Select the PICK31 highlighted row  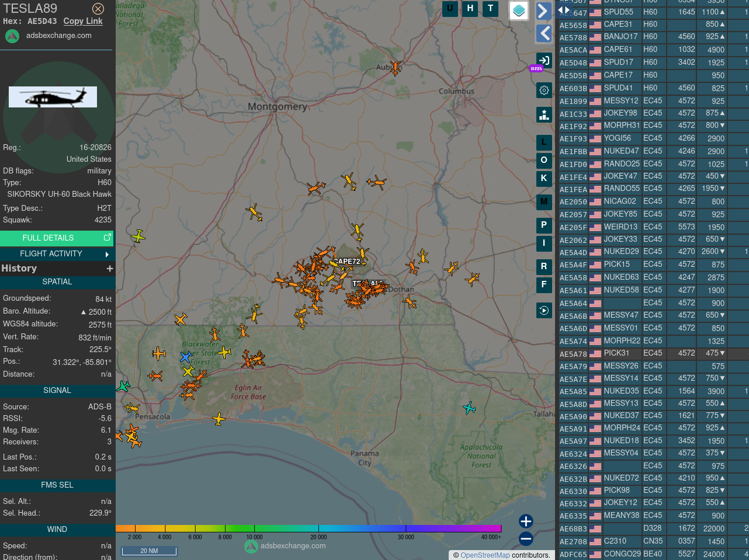coord(653,353)
